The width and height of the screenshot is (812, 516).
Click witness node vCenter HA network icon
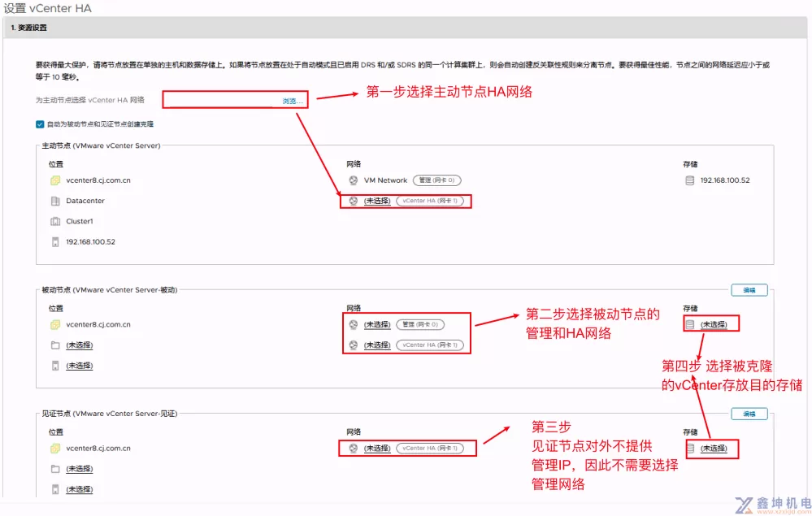(354, 449)
